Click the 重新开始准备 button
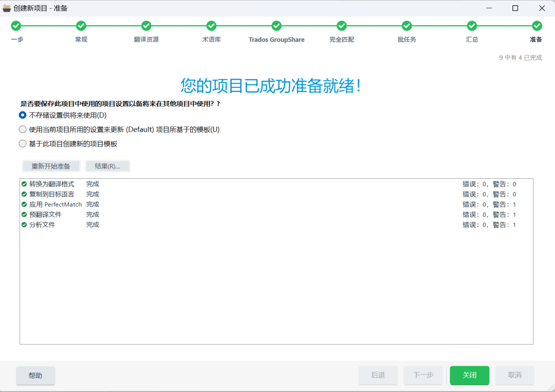The width and height of the screenshot is (555, 392). click(x=51, y=165)
